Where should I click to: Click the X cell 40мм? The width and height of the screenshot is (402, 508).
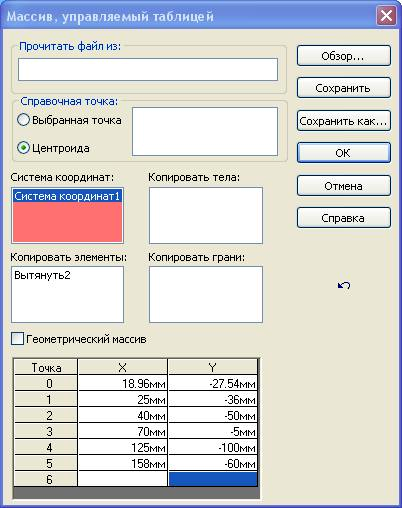tap(123, 415)
